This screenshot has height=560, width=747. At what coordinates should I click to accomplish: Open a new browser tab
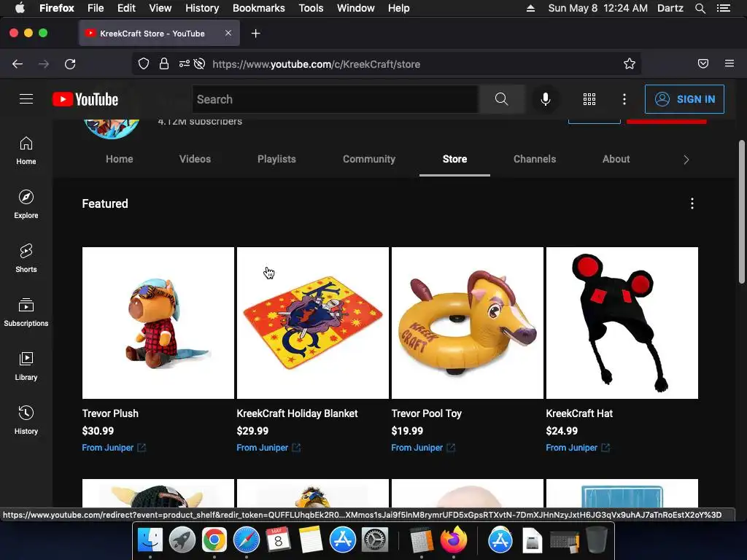click(x=256, y=34)
